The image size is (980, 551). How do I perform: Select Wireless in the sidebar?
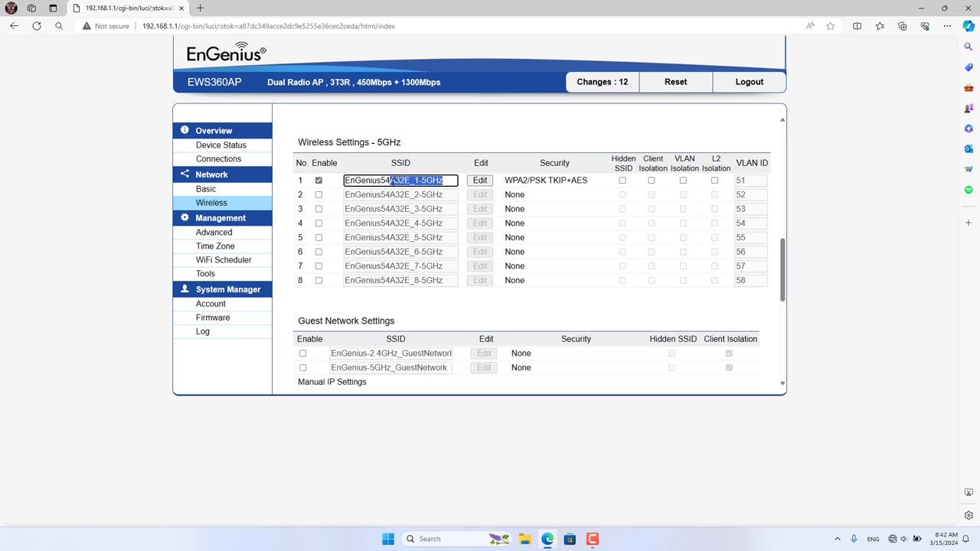(211, 203)
